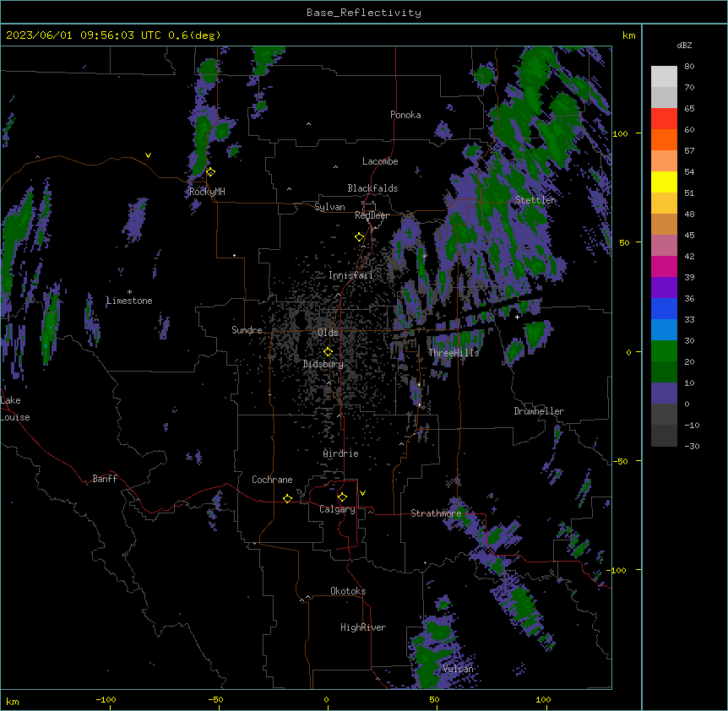
Task: Click the Drumheller town label
Action: pos(539,411)
